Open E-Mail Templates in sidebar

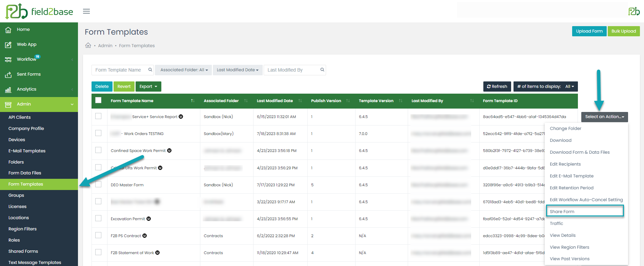(27, 151)
